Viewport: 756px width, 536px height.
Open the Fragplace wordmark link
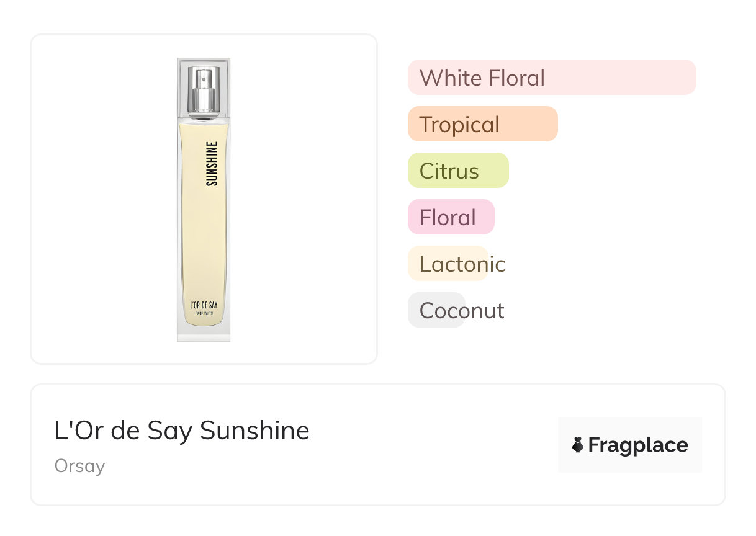638,445
